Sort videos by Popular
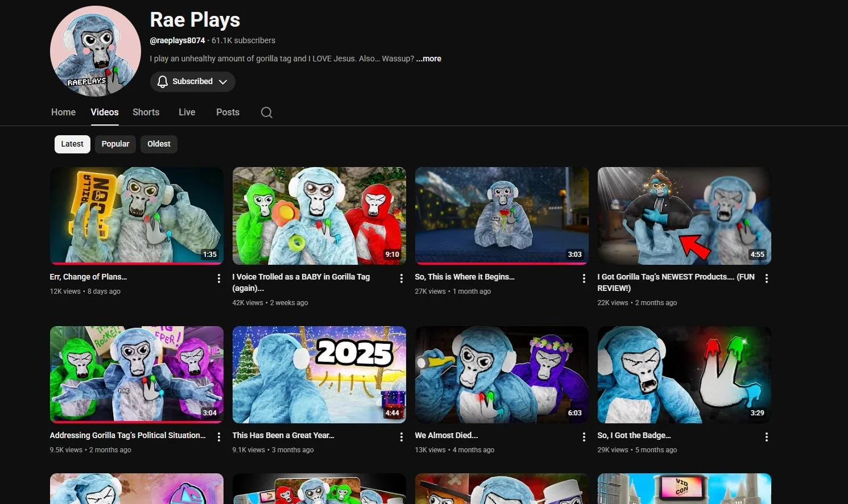This screenshot has height=504, width=848. (115, 144)
